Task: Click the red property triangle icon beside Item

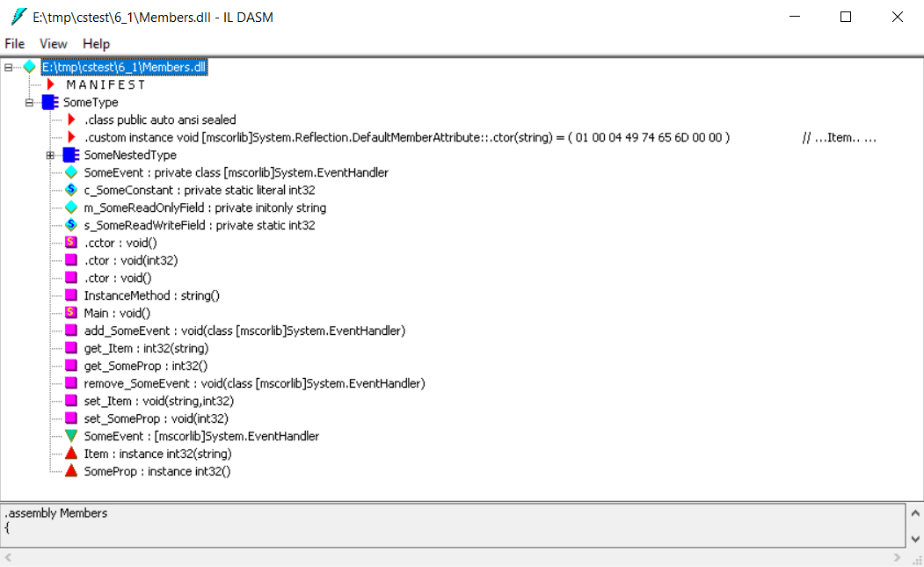Action: 71,454
